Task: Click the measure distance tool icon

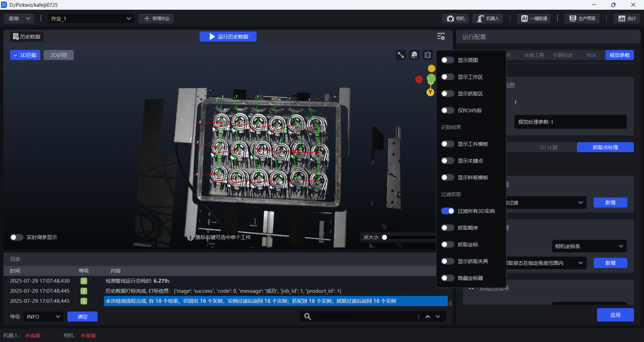Action: tap(401, 55)
